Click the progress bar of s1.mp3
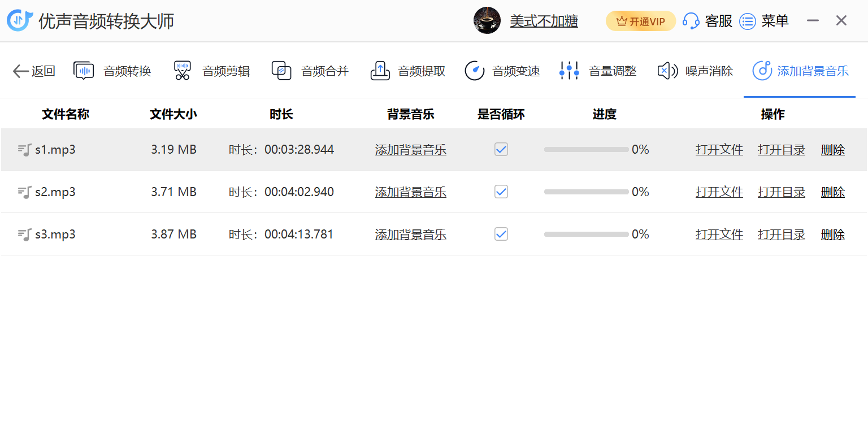Screen dimensions: 868x434 click(x=586, y=150)
